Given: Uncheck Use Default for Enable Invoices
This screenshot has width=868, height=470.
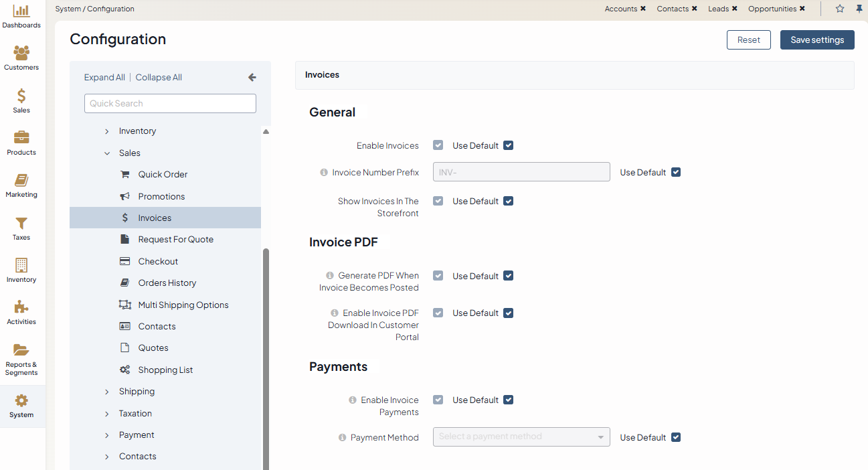Looking at the screenshot, I should point(508,145).
